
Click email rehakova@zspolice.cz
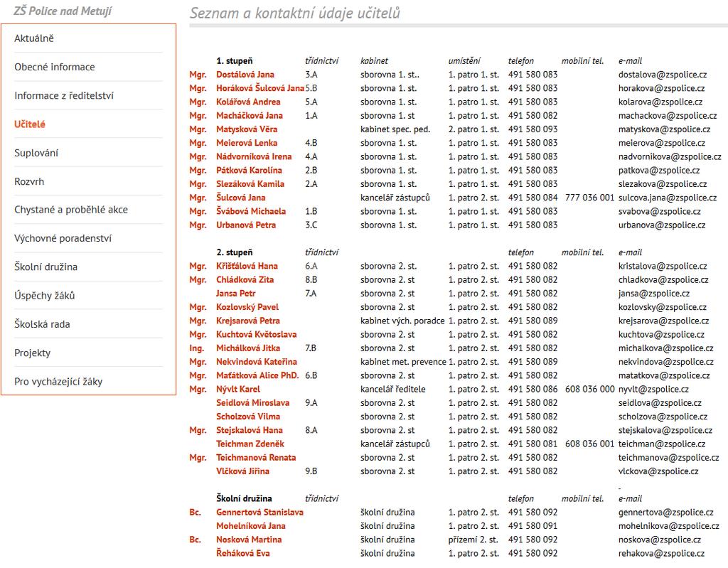tap(661, 554)
